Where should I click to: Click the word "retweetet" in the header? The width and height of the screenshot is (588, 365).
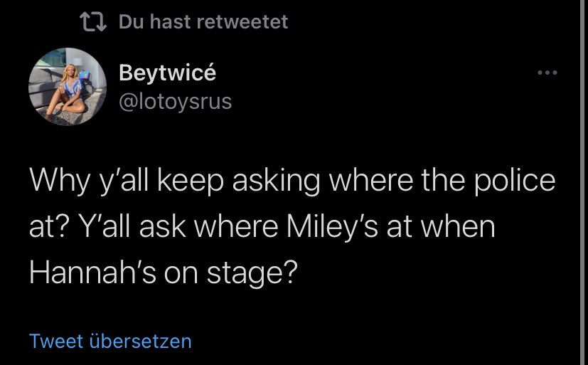point(242,22)
